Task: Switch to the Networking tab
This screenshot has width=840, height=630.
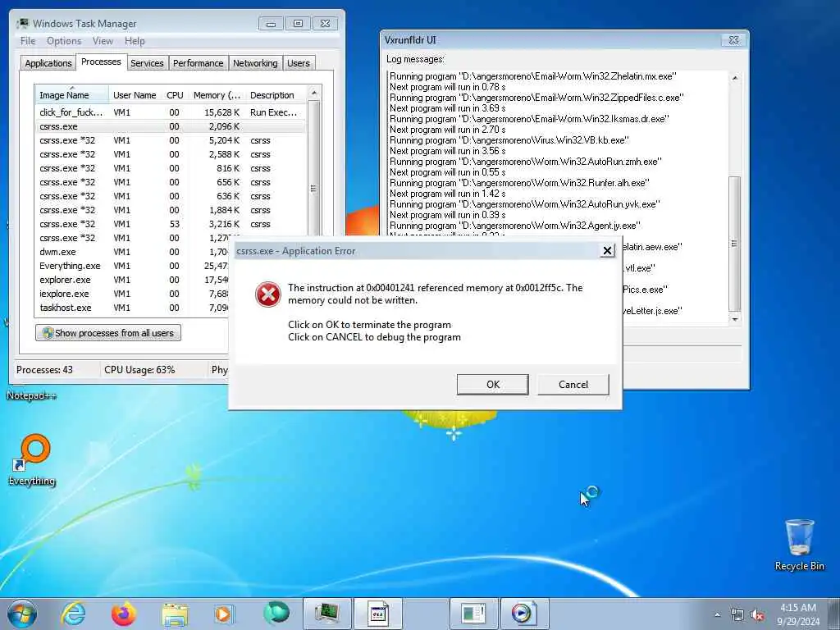Action: tap(255, 63)
